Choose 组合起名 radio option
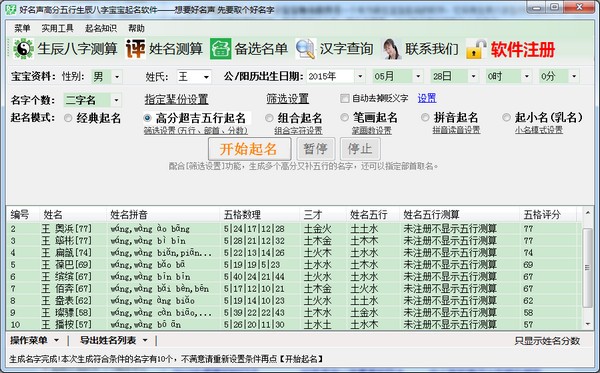Image resolution: width=600 pixels, height=373 pixels. click(x=269, y=118)
